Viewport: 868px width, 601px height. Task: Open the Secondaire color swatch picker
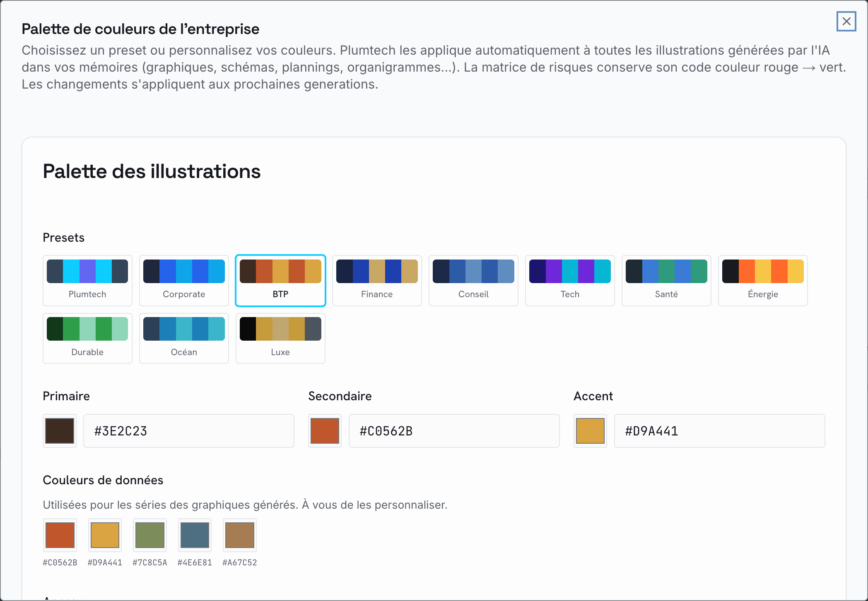click(325, 431)
